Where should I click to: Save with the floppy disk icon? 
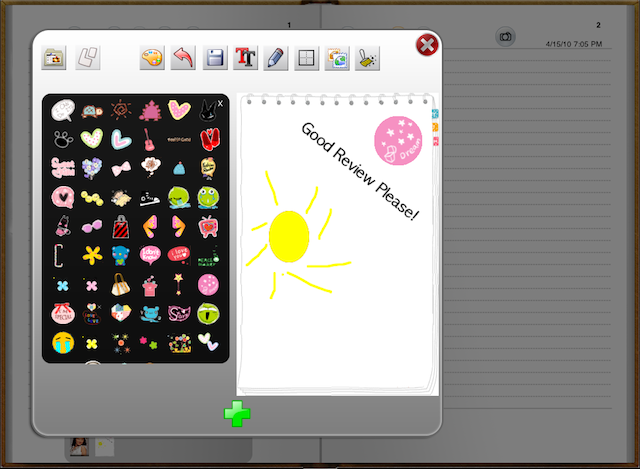214,58
